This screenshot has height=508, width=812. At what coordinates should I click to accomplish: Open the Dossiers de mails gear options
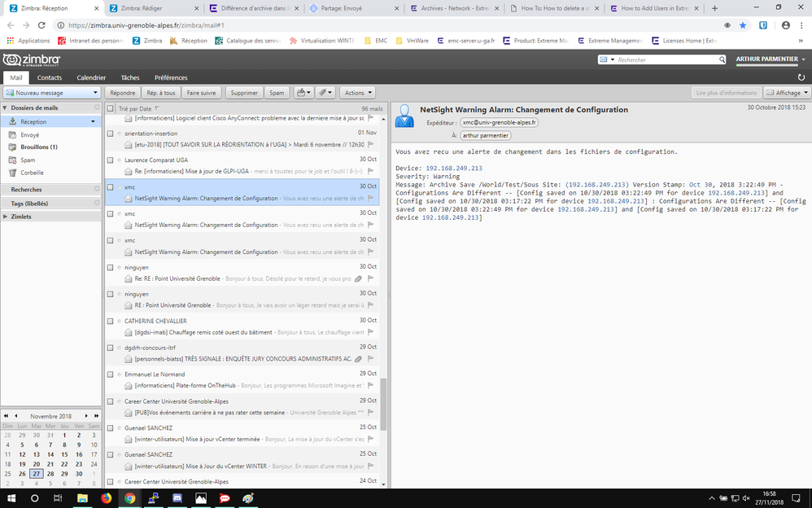[x=97, y=107]
